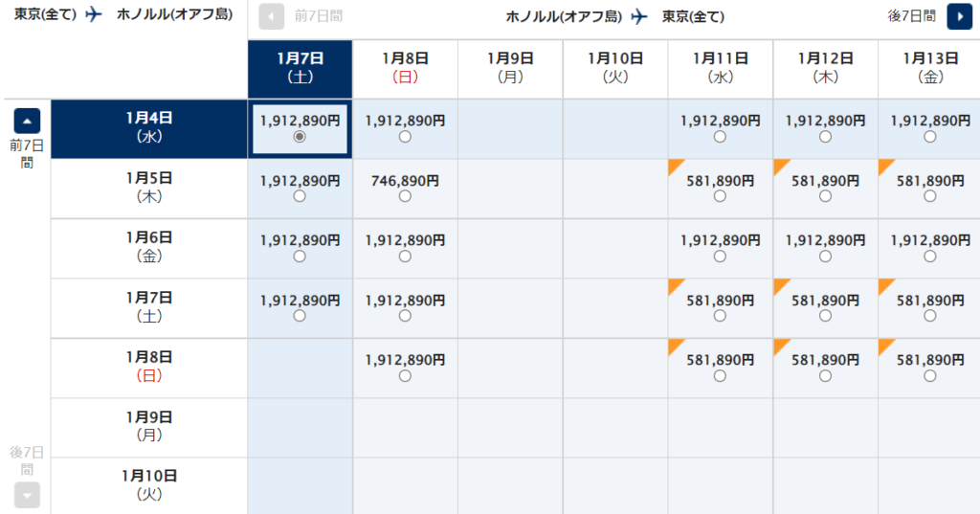Image resolution: width=980 pixels, height=514 pixels.
Task: Click airplane icon between ホノルル and 東京(全て) in header
Action: click(x=639, y=16)
